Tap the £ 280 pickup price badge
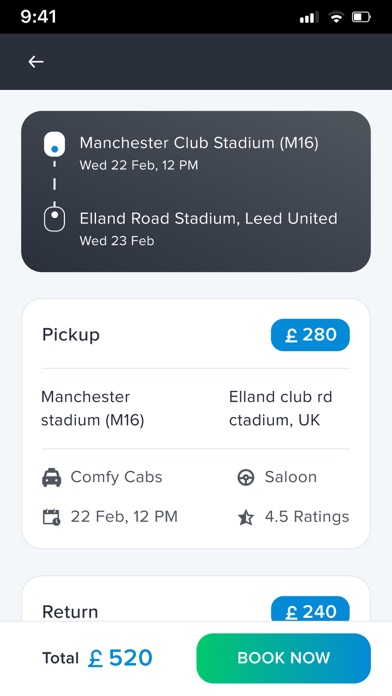Viewport: 392px width, 696px height. pos(310,335)
